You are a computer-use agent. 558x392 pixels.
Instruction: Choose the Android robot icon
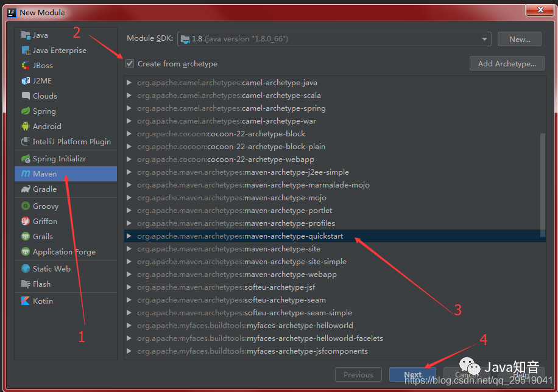click(x=26, y=126)
